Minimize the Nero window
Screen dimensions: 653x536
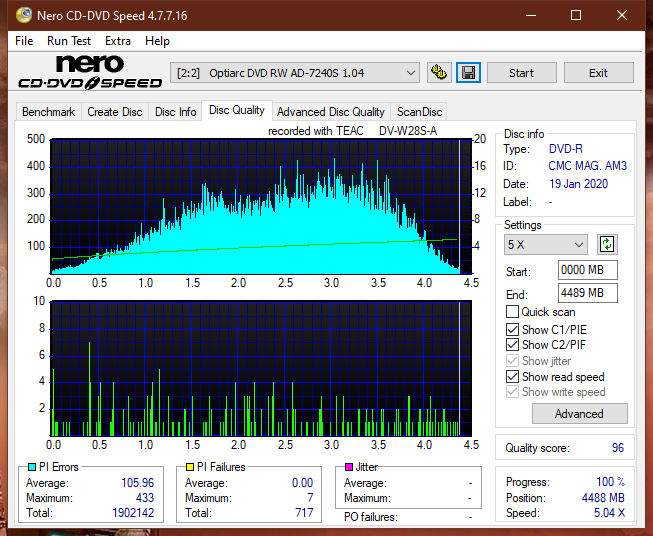click(x=531, y=15)
